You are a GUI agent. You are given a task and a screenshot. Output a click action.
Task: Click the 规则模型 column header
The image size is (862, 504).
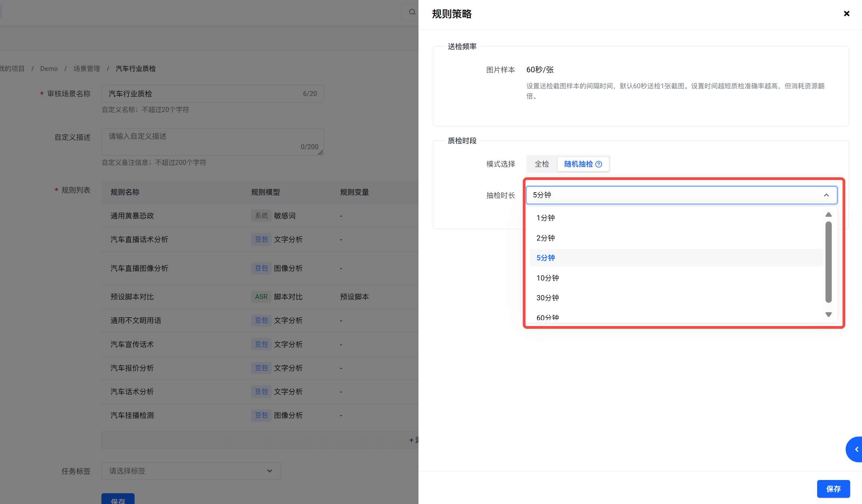[x=266, y=192]
